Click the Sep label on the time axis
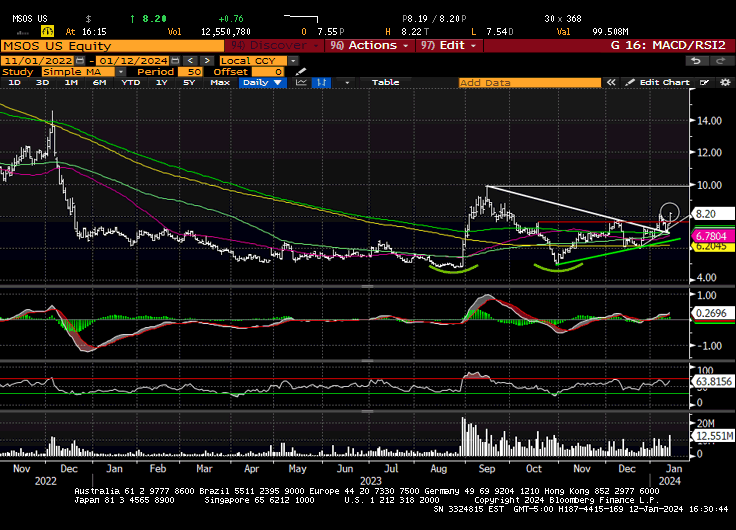The height and width of the screenshot is (530, 736). (487, 469)
